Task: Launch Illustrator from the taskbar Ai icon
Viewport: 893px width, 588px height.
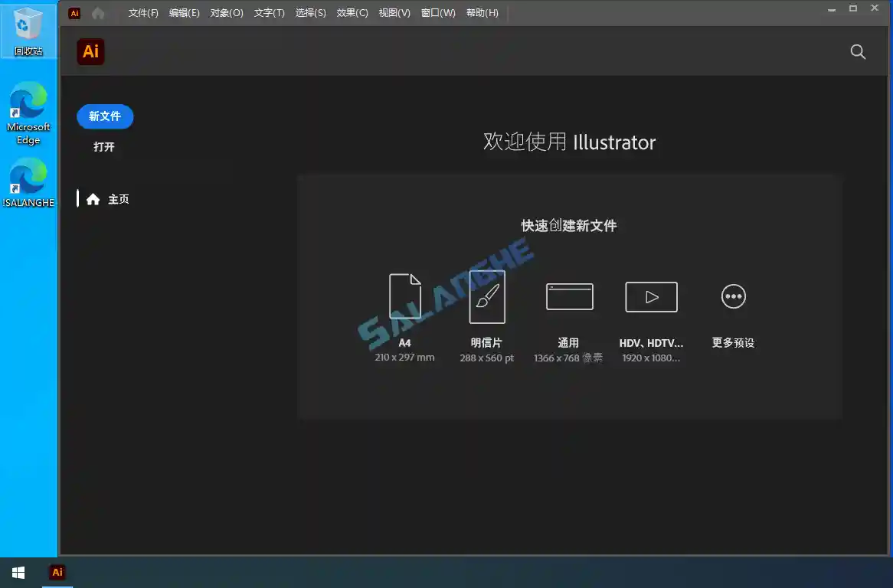Action: pyautogui.click(x=57, y=572)
